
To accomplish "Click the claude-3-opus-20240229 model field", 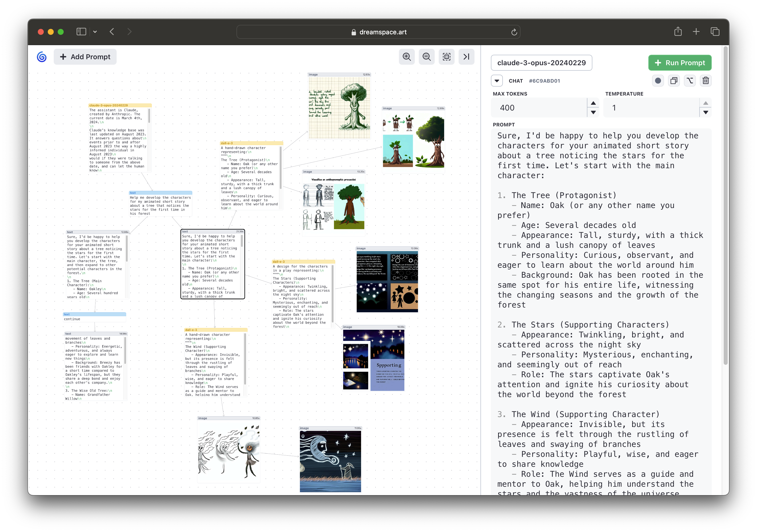I will [541, 63].
